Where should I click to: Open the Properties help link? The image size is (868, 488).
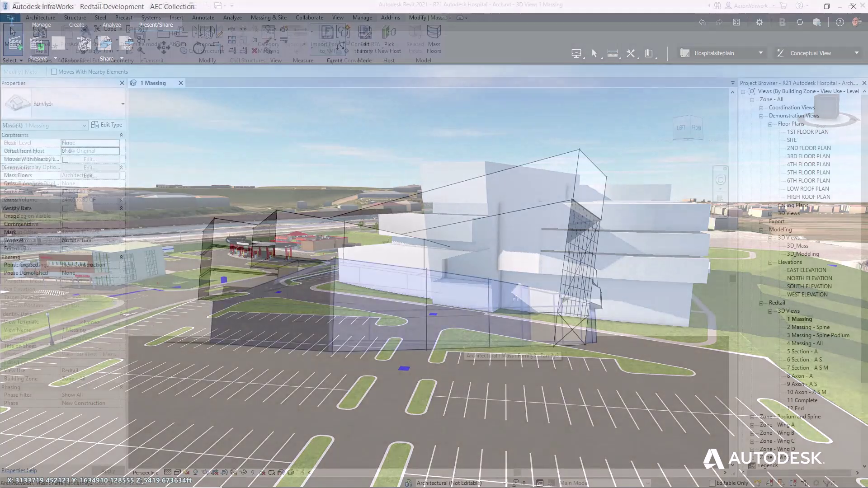click(19, 470)
